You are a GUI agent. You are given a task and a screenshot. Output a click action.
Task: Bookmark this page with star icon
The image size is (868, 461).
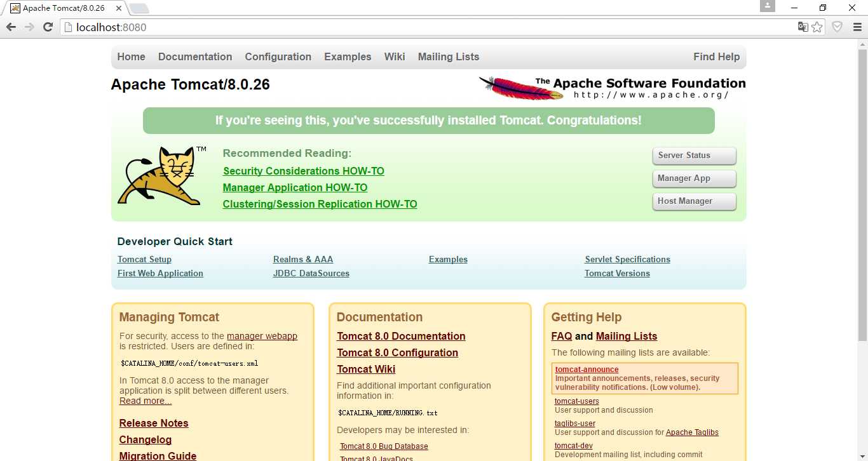click(x=817, y=27)
